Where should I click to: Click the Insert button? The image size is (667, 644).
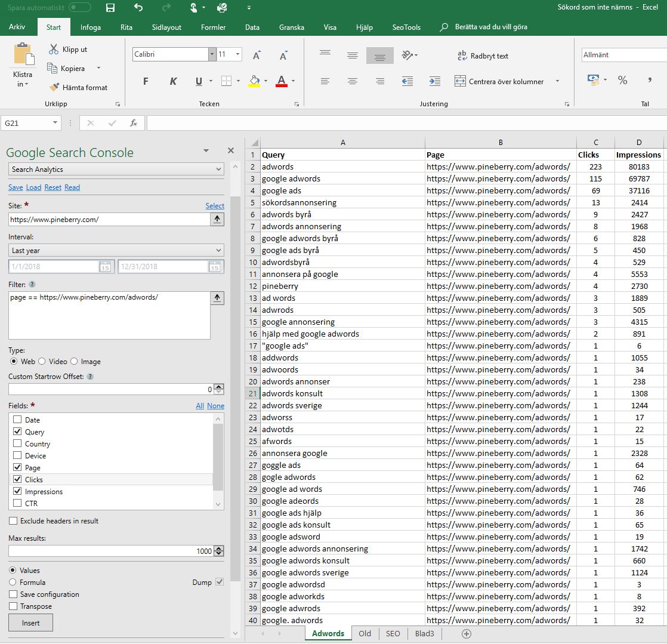tap(30, 623)
